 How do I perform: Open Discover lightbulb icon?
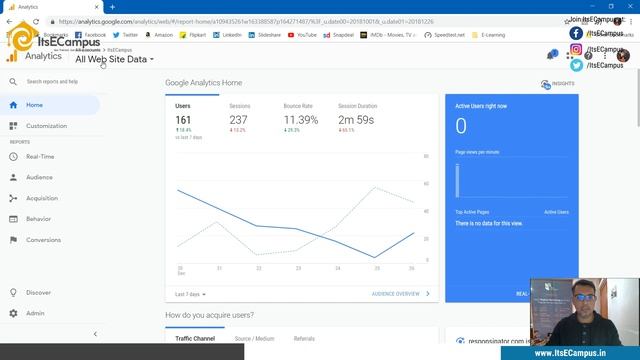13,293
